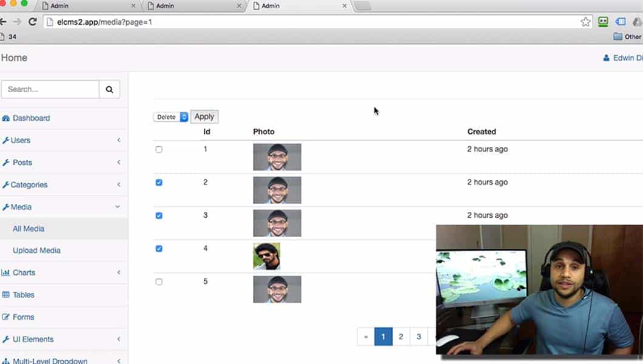643x364 pixels.
Task: Open the Delete bulk action dropdown
Action: pos(170,117)
